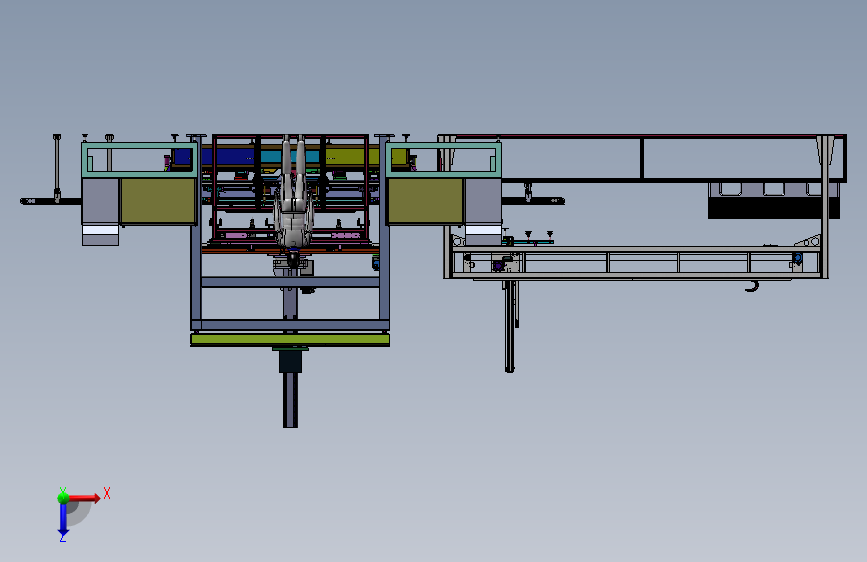The width and height of the screenshot is (867, 562).
Task: Click the green Y axis ball of the triad
Action: point(63,497)
